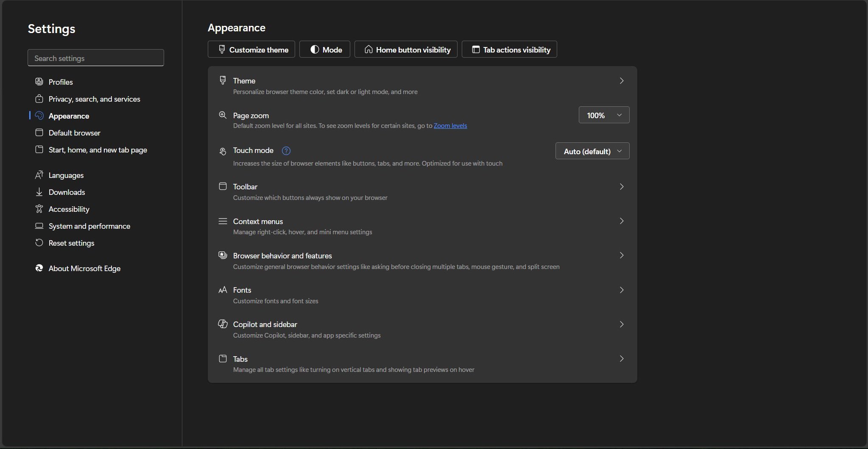Open About Microsoft Edge page
Viewport: 868px width, 449px height.
(x=84, y=268)
